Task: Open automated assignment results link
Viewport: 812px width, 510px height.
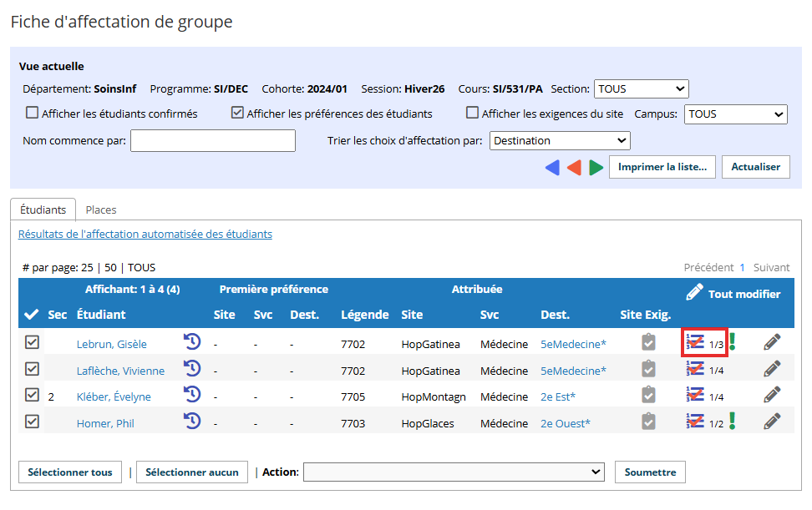Action: (145, 235)
